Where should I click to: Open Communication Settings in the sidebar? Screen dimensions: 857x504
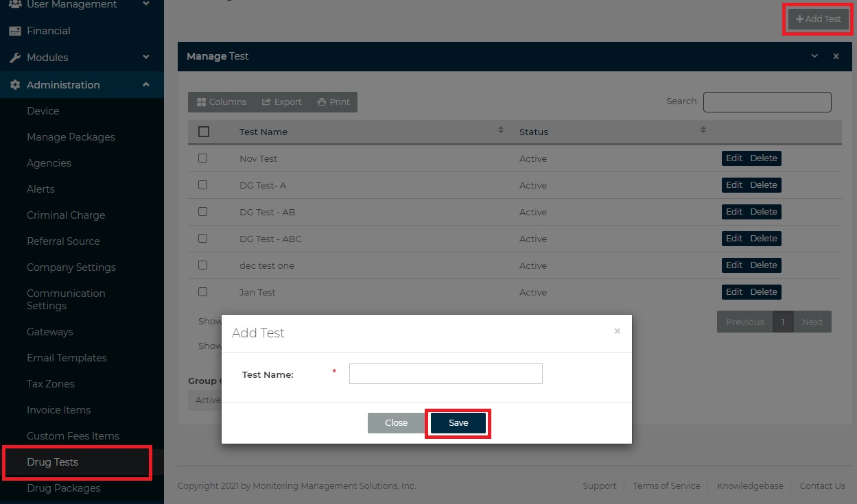tap(66, 300)
